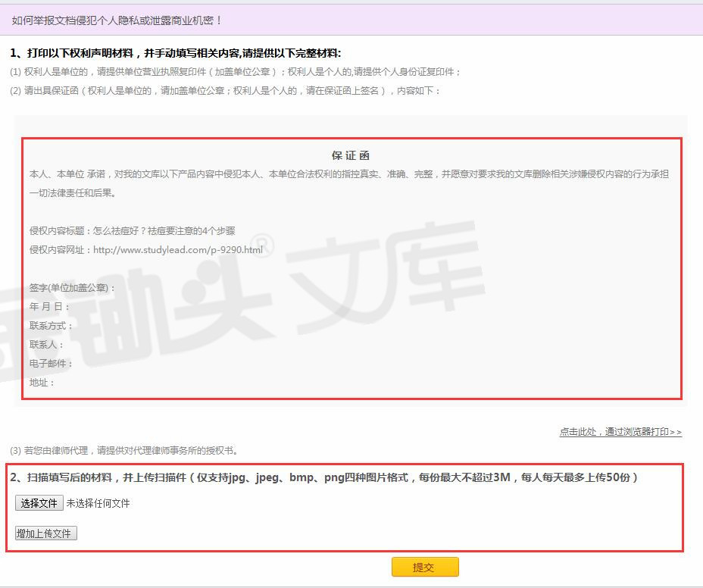Click the 增加上传文件 button
This screenshot has width=703, height=588.
point(45,533)
